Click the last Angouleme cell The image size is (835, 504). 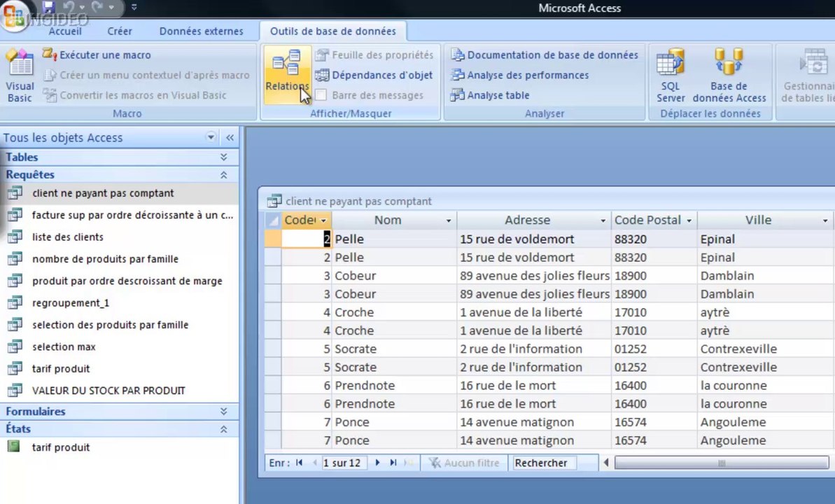pos(766,440)
